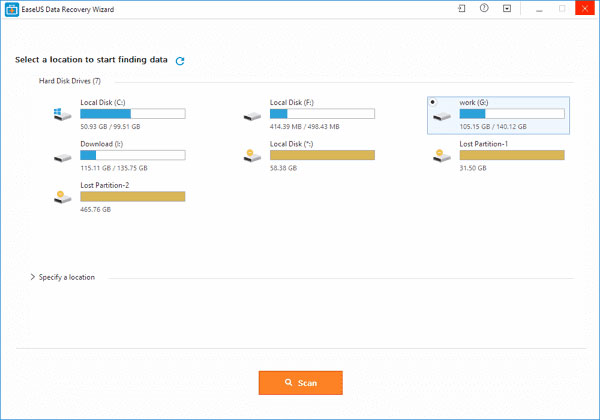Open the title bar dropdown menu

click(507, 8)
